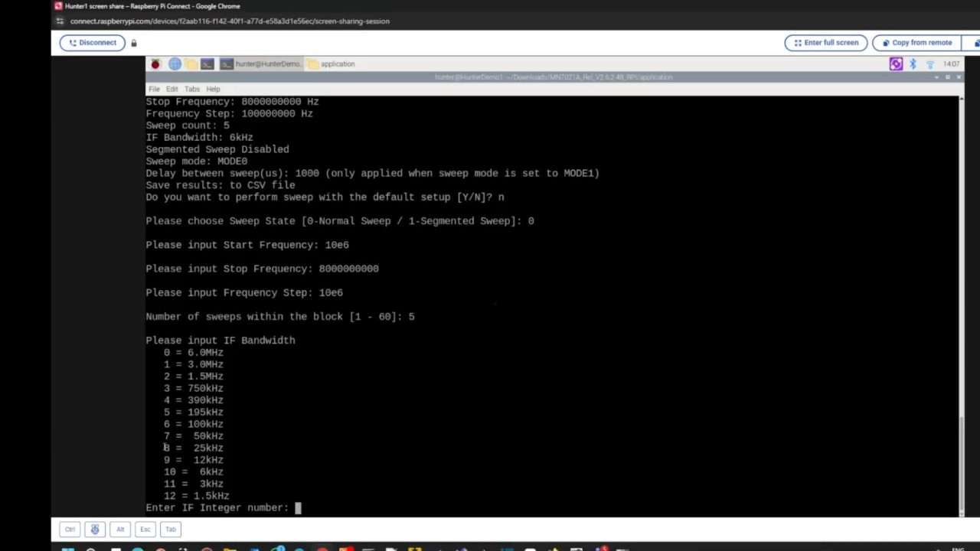Switch to the application folder taskbar item

[x=332, y=64]
